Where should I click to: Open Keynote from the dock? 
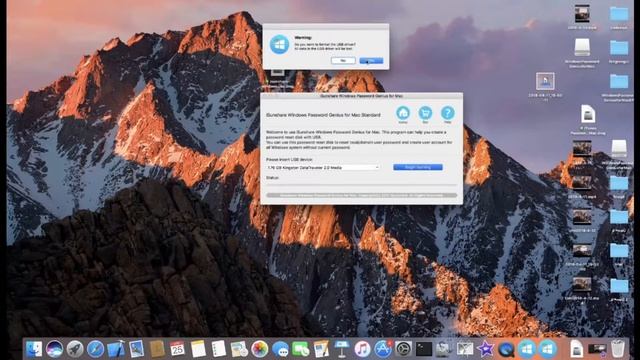(x=342, y=349)
